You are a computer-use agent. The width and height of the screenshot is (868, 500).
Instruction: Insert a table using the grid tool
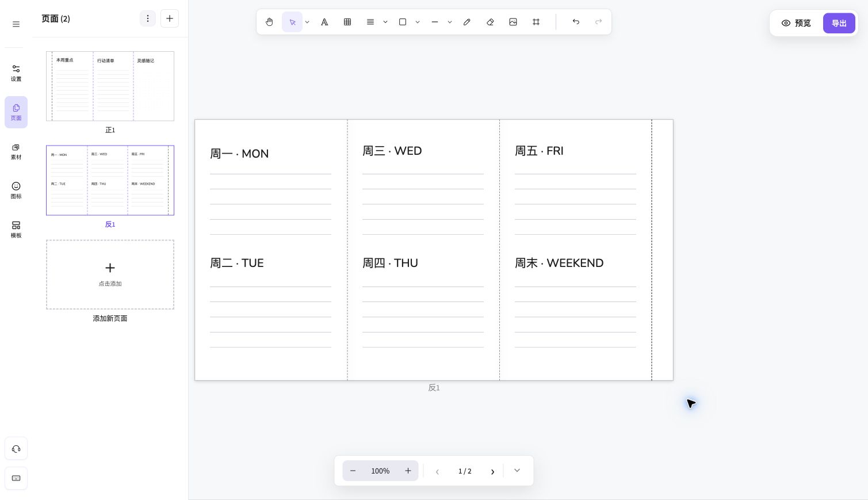pyautogui.click(x=347, y=22)
